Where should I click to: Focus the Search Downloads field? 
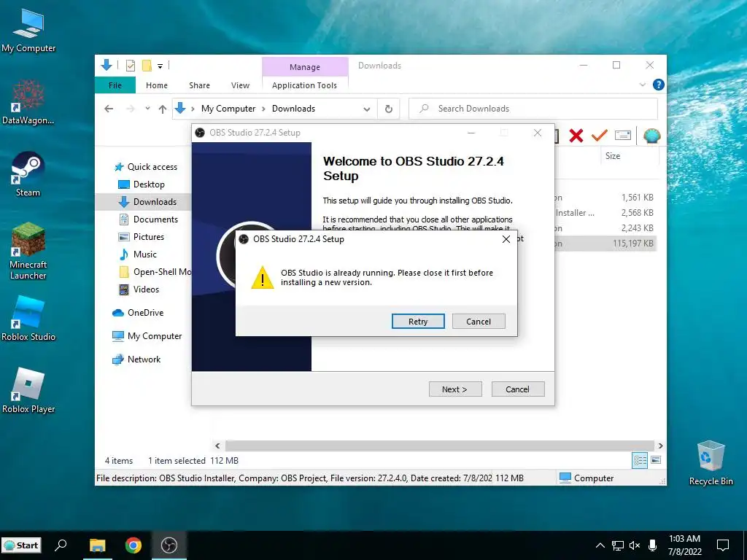click(x=533, y=109)
